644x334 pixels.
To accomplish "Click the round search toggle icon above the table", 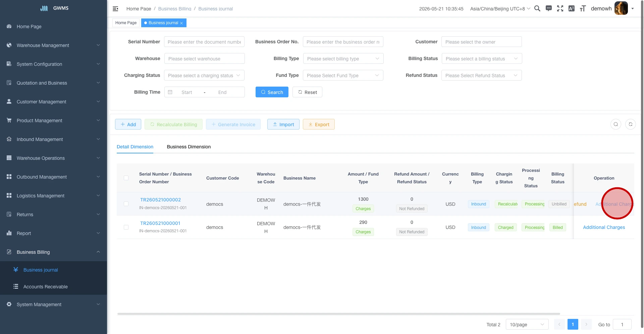I will 616,124.
